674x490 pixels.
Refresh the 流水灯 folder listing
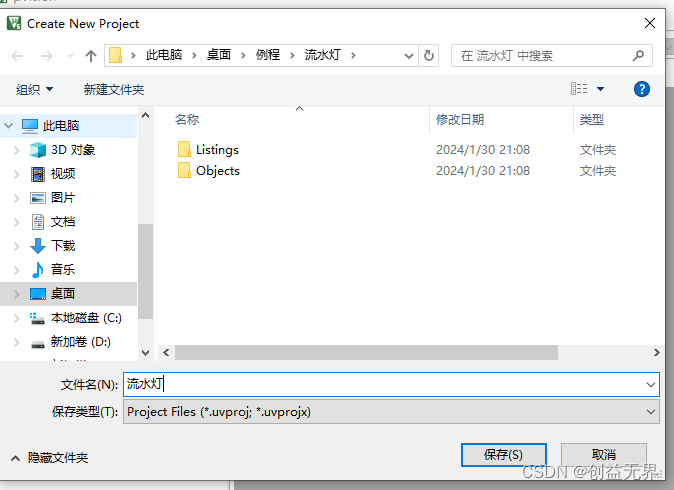click(x=429, y=55)
